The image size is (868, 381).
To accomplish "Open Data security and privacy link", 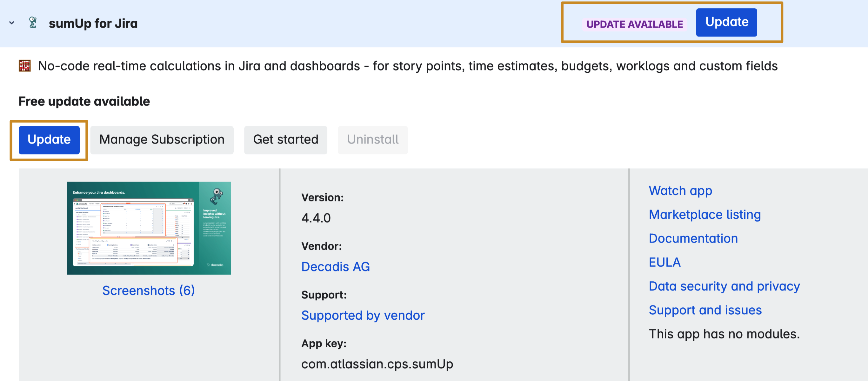I will [x=724, y=286].
